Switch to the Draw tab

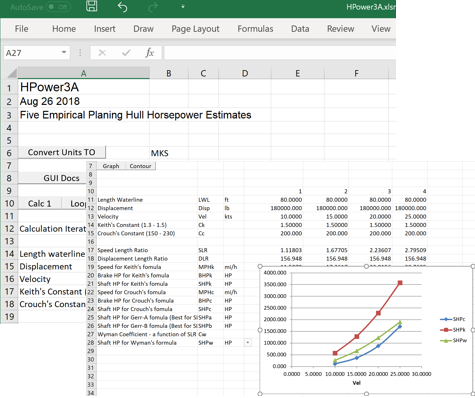(x=143, y=29)
